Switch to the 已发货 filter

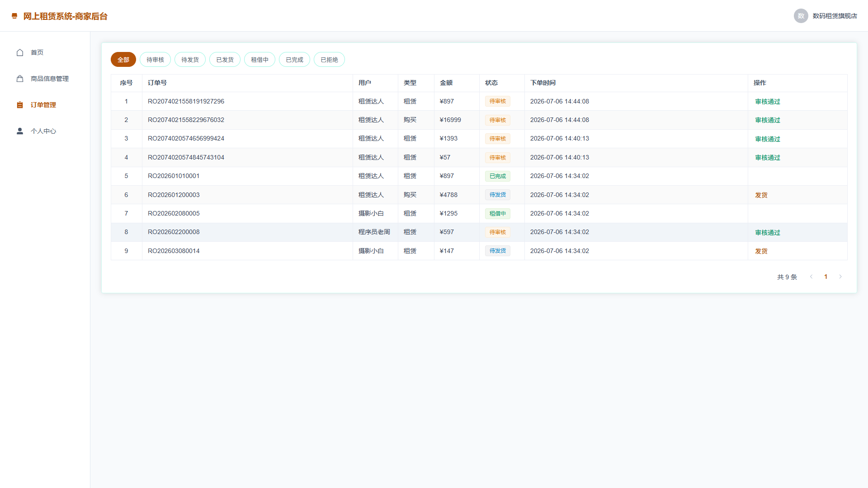pyautogui.click(x=225, y=60)
